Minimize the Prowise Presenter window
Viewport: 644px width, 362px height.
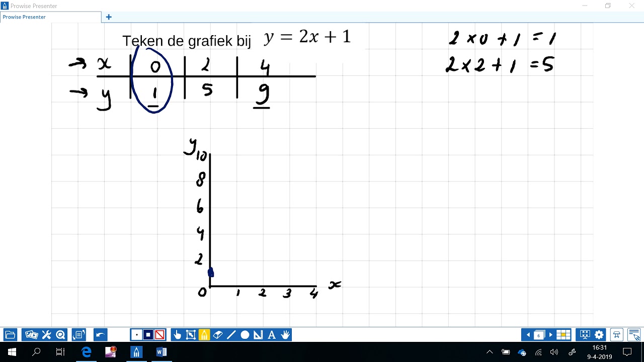coord(585,6)
